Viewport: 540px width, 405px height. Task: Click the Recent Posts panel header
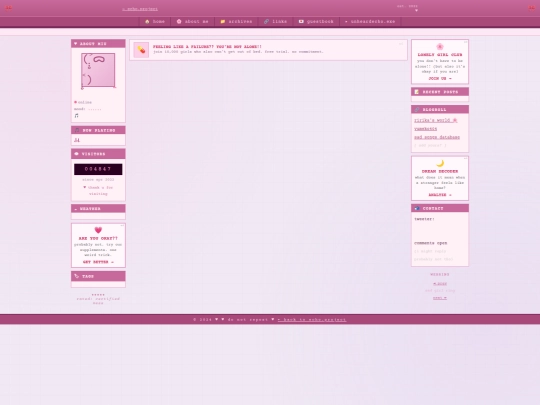[440, 92]
